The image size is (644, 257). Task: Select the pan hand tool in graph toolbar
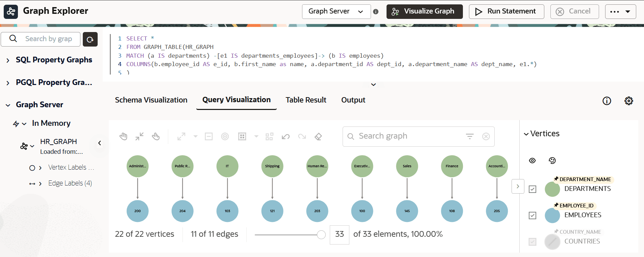click(123, 137)
